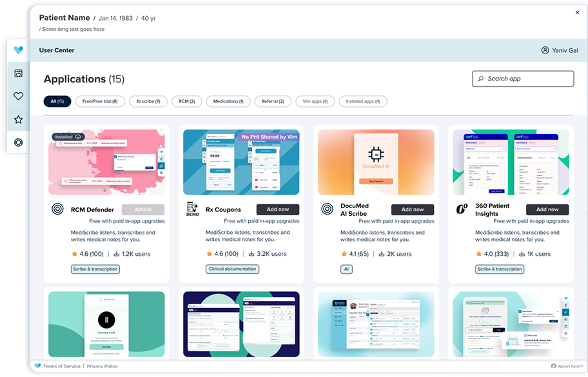Click the Vim heart logo in sidebar
The height and width of the screenshot is (377, 588).
(x=19, y=50)
